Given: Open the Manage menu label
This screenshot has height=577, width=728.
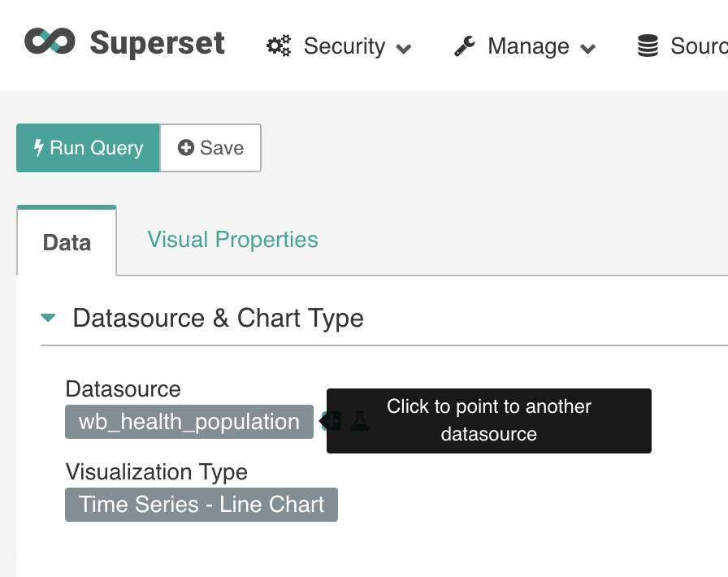Looking at the screenshot, I should [528, 46].
